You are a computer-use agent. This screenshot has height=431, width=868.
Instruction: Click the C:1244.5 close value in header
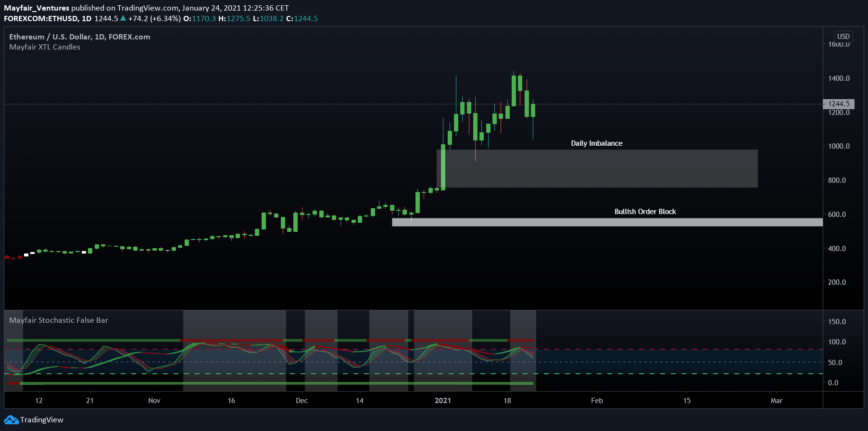pyautogui.click(x=302, y=19)
